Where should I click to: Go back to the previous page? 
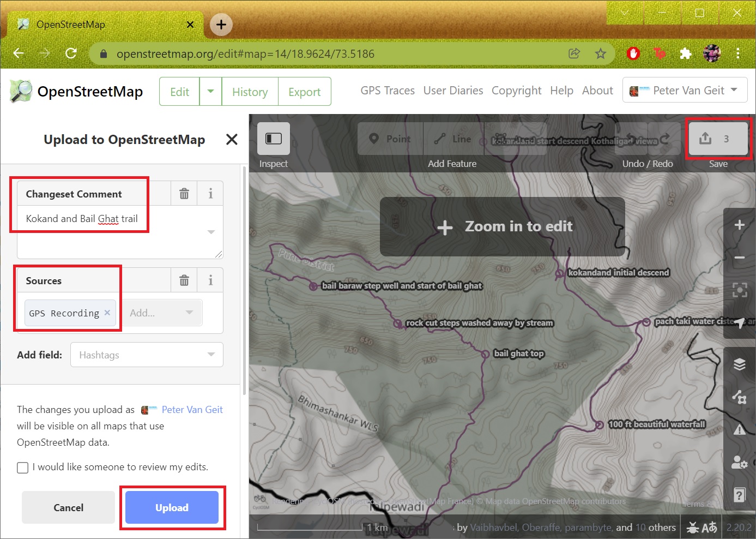click(x=19, y=53)
